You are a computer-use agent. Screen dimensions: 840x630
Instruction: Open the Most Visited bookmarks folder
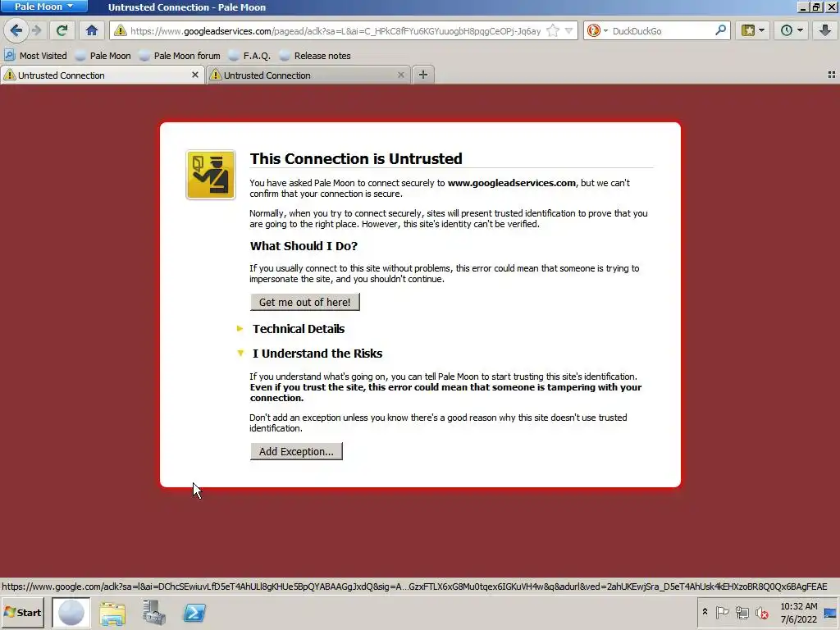click(35, 56)
